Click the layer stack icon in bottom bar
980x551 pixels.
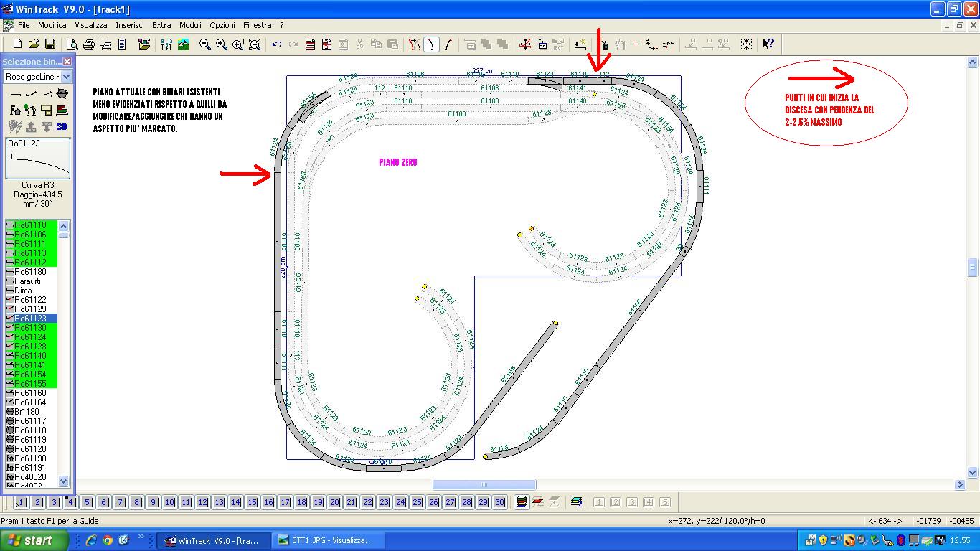click(x=522, y=502)
